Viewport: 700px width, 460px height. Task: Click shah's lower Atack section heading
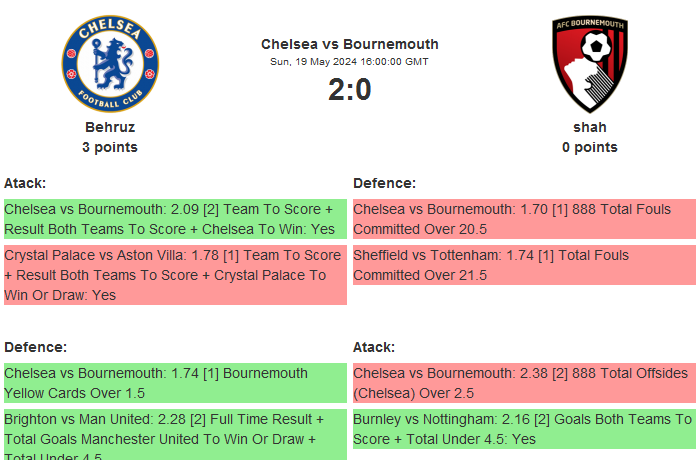coord(374,347)
